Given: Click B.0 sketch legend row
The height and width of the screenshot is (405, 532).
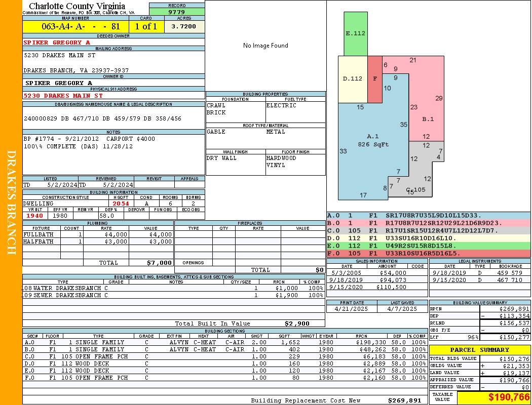Looking at the screenshot, I should coord(429,223).
